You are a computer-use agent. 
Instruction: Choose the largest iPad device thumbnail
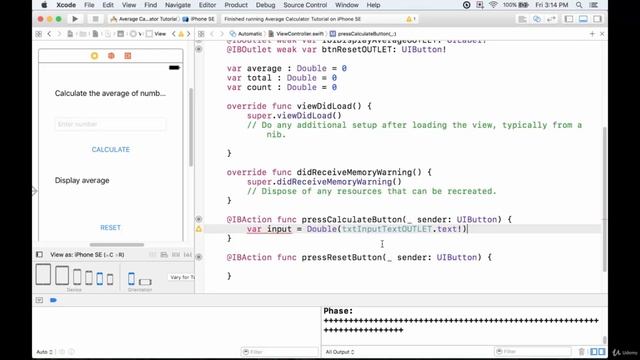coord(43,274)
